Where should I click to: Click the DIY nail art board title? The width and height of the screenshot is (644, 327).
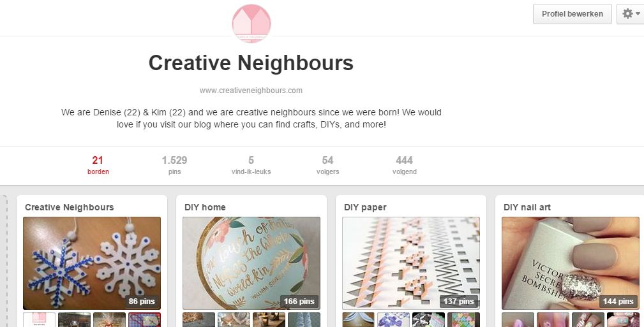click(527, 207)
